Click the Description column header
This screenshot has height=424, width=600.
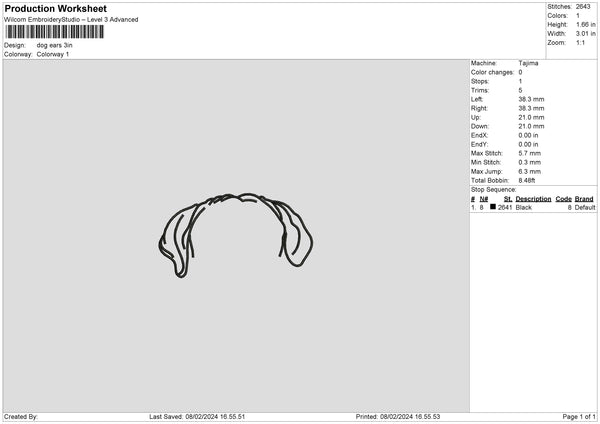[533, 199]
